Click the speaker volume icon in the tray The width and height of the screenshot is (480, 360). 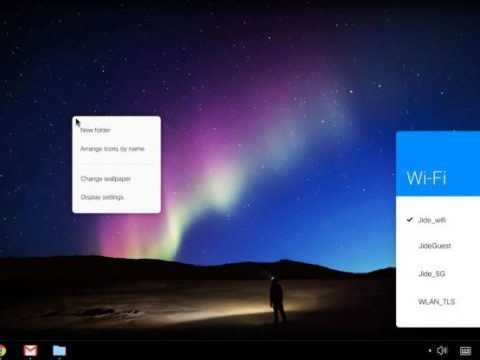click(x=442, y=350)
